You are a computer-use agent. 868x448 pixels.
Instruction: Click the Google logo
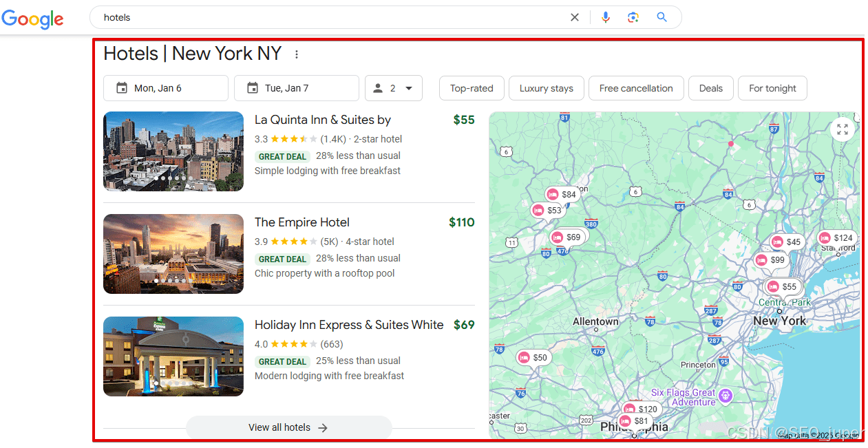click(32, 19)
